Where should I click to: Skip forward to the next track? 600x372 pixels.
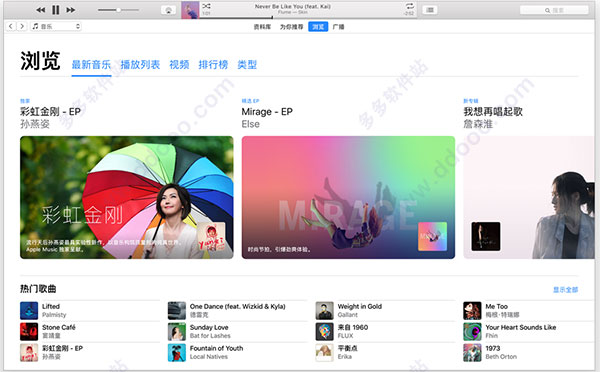(70, 10)
